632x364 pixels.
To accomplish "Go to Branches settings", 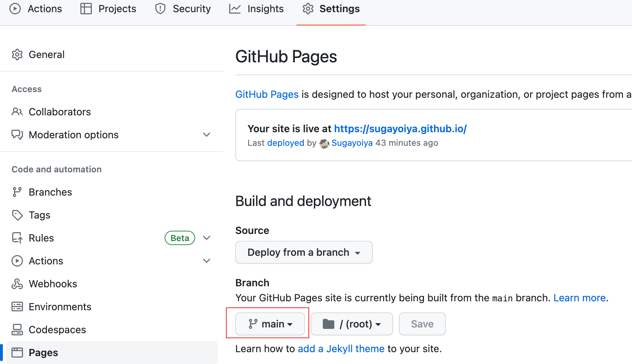I will click(x=112, y=192).
